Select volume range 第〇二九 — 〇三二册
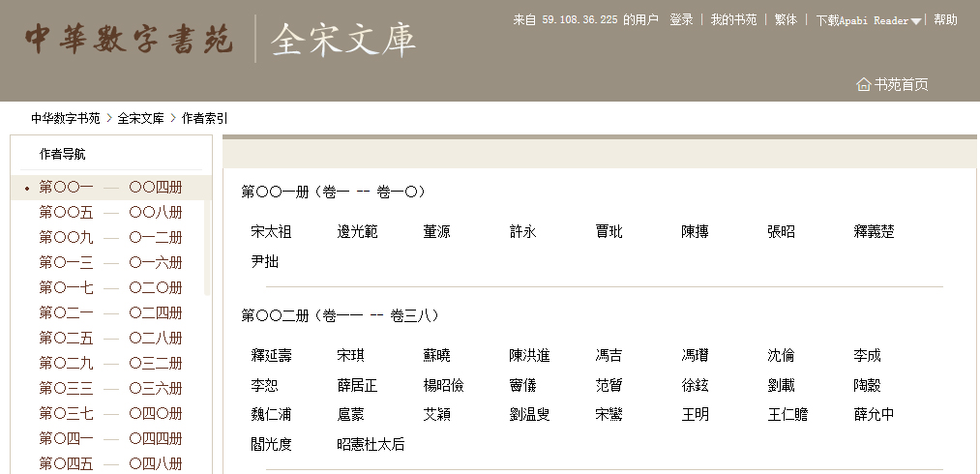The image size is (980, 474). pos(110,364)
